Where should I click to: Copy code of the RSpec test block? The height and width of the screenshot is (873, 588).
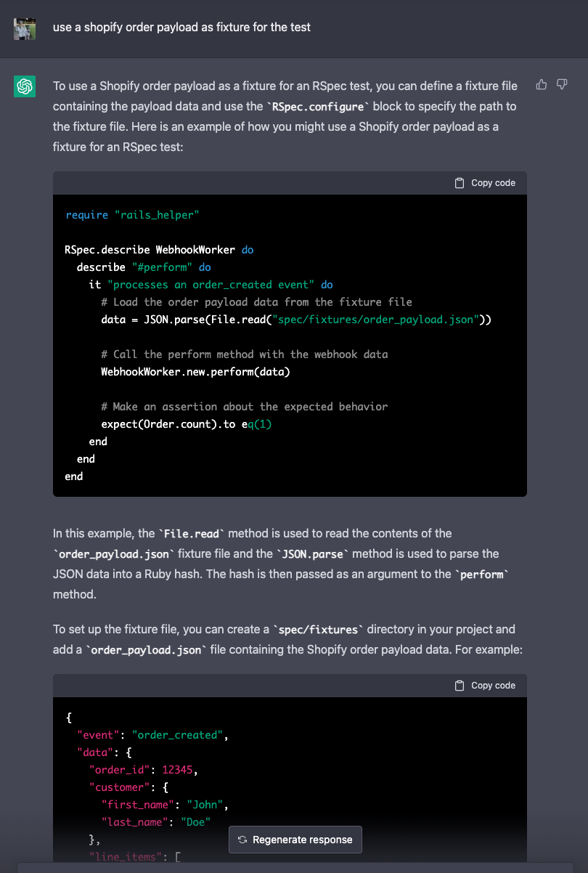coord(485,183)
